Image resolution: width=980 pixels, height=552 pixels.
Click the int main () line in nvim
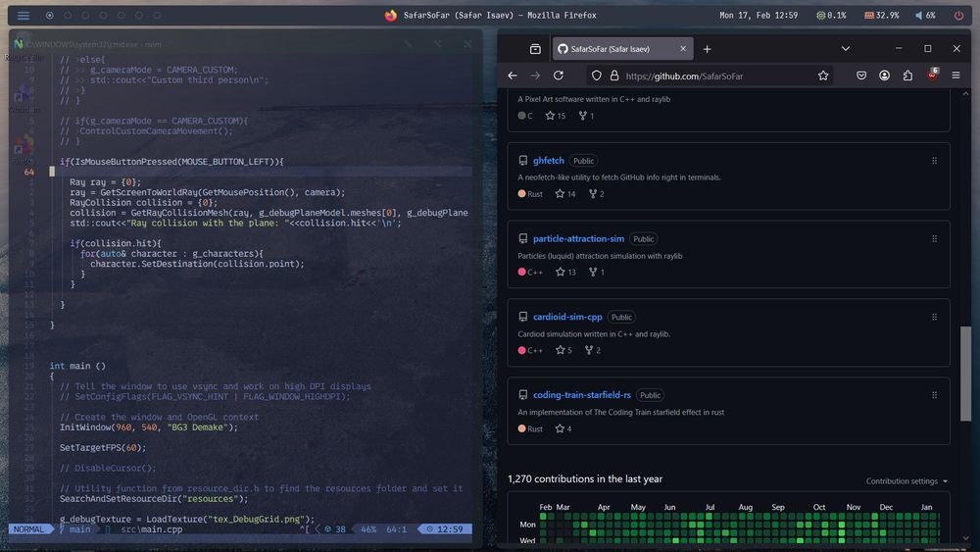click(77, 366)
